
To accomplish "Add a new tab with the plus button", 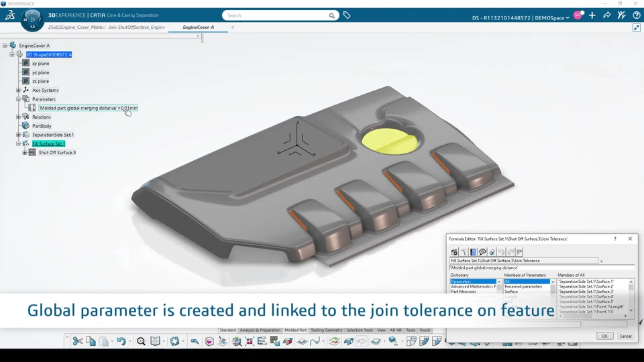I will click(x=233, y=27).
